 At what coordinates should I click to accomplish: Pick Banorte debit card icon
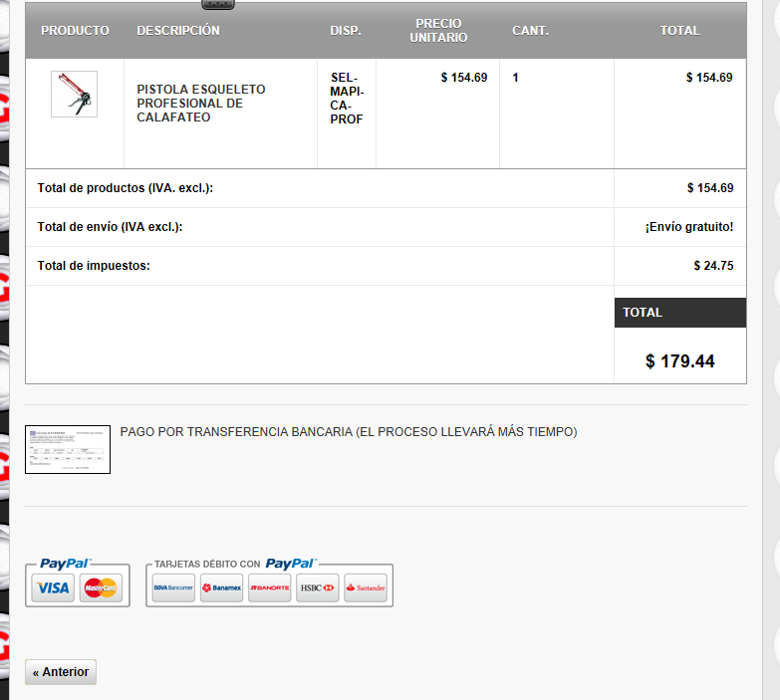click(x=269, y=587)
